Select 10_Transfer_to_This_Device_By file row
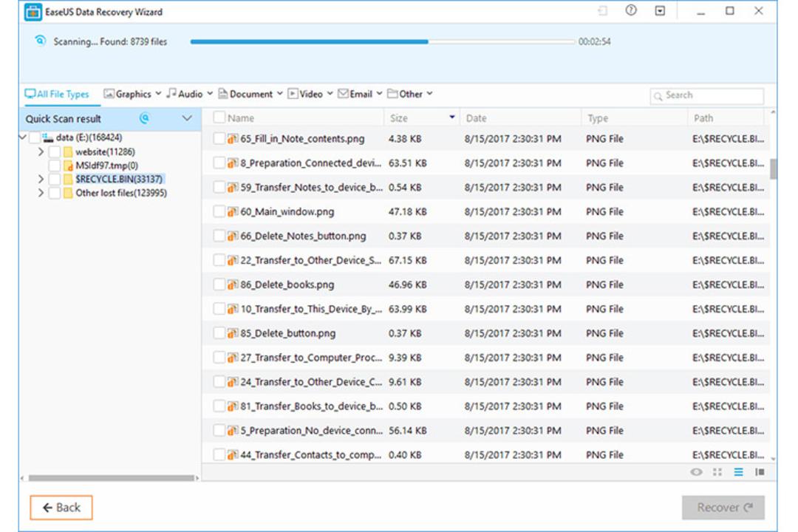This screenshot has height=532, width=798. point(486,309)
